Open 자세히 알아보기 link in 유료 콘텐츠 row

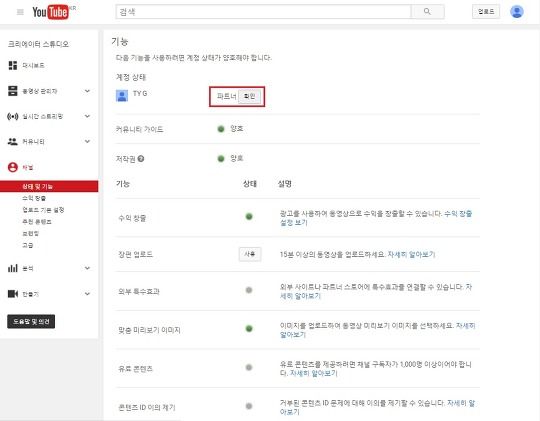pyautogui.click(x=313, y=373)
